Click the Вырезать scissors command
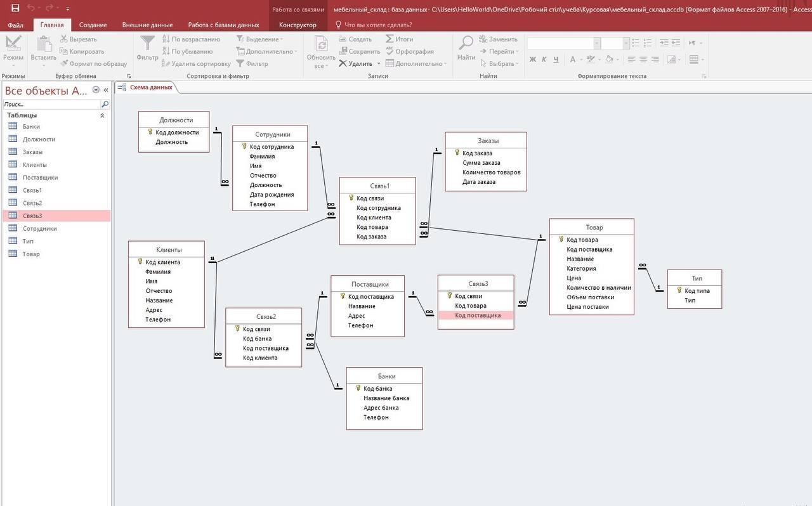The height and width of the screenshot is (506, 812). [x=78, y=39]
